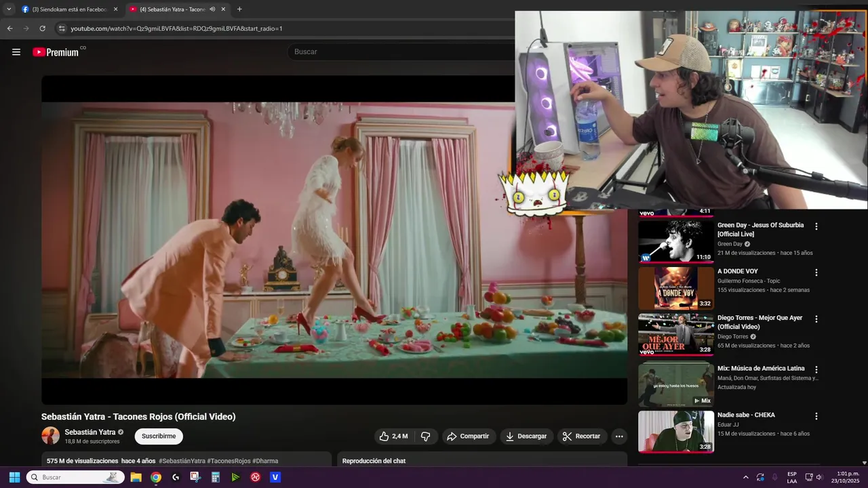
Task: Click the sync update tray icon
Action: click(x=760, y=477)
